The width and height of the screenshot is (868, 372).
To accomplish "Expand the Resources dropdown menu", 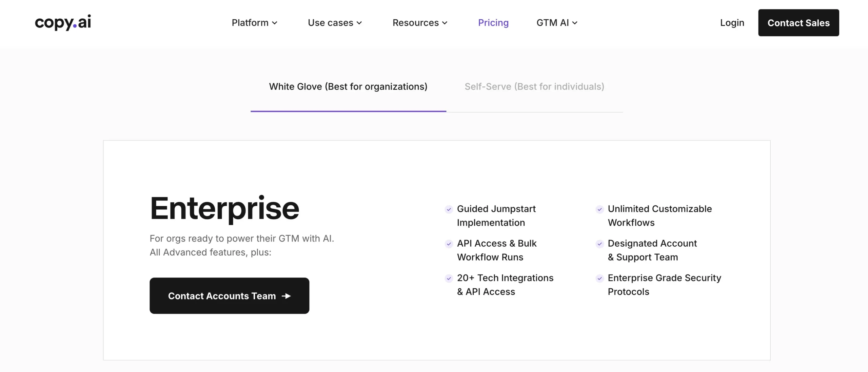I will (x=420, y=23).
